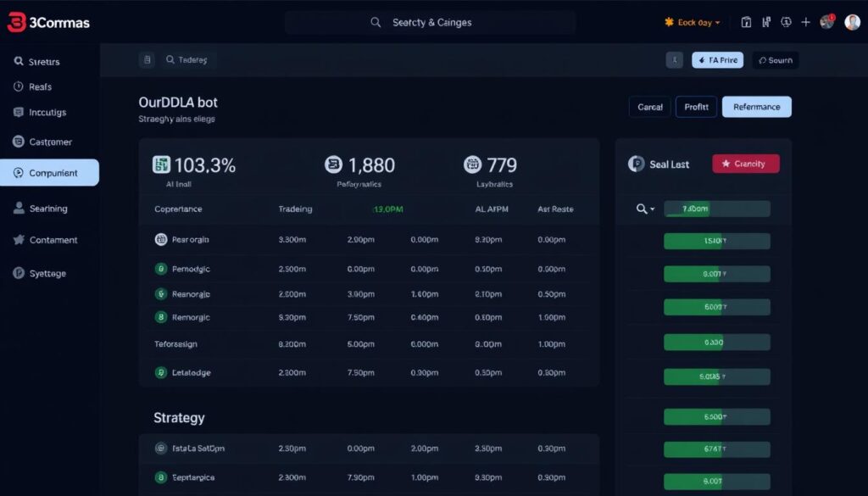Click the Remorgic row icon
Viewport: 868px width, 496px height.
coord(160,317)
